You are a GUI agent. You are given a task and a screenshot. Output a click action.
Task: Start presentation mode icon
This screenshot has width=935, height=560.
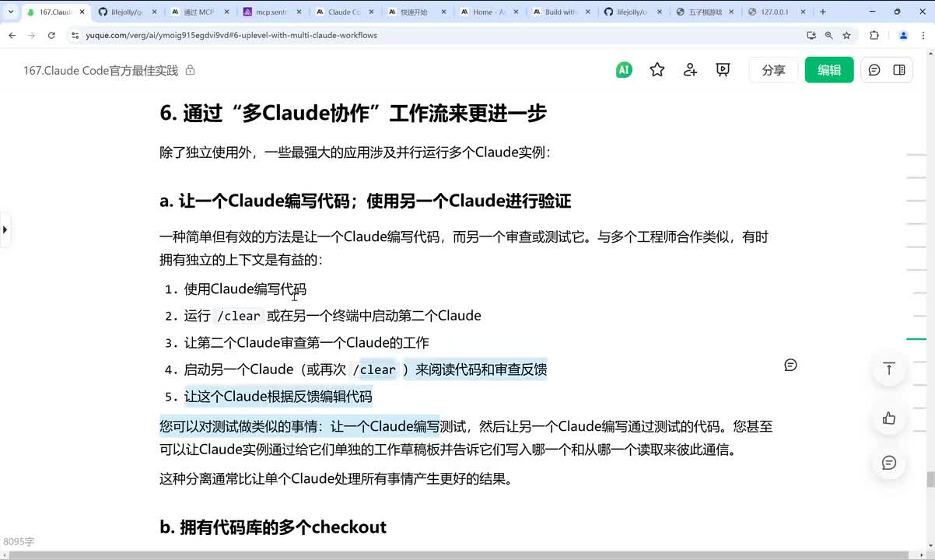723,70
